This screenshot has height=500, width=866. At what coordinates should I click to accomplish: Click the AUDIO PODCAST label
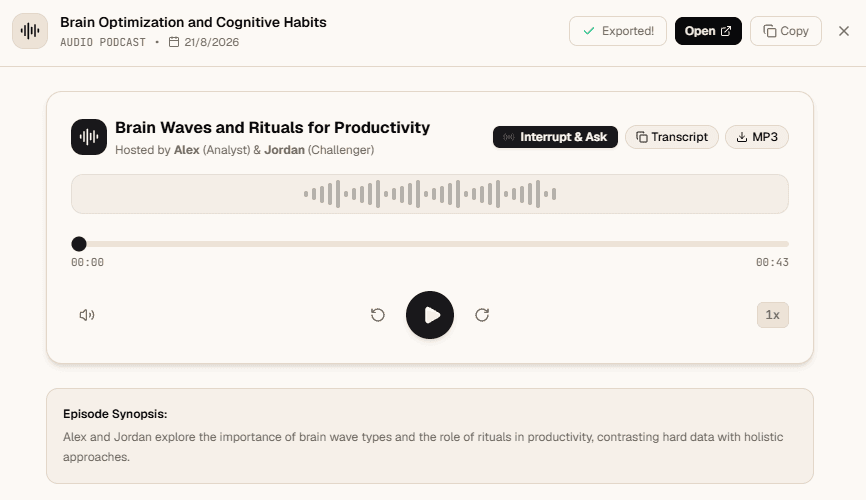coord(103,42)
